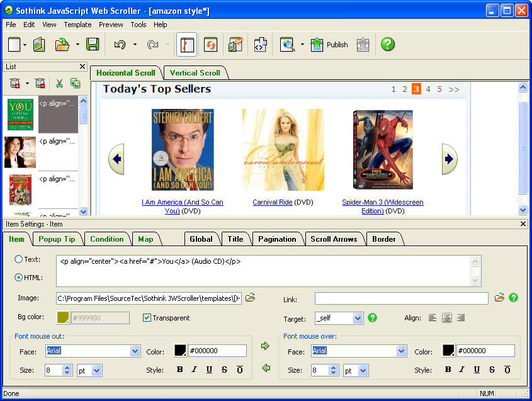
Task: Browse for Link file folder icon
Action: [x=499, y=298]
